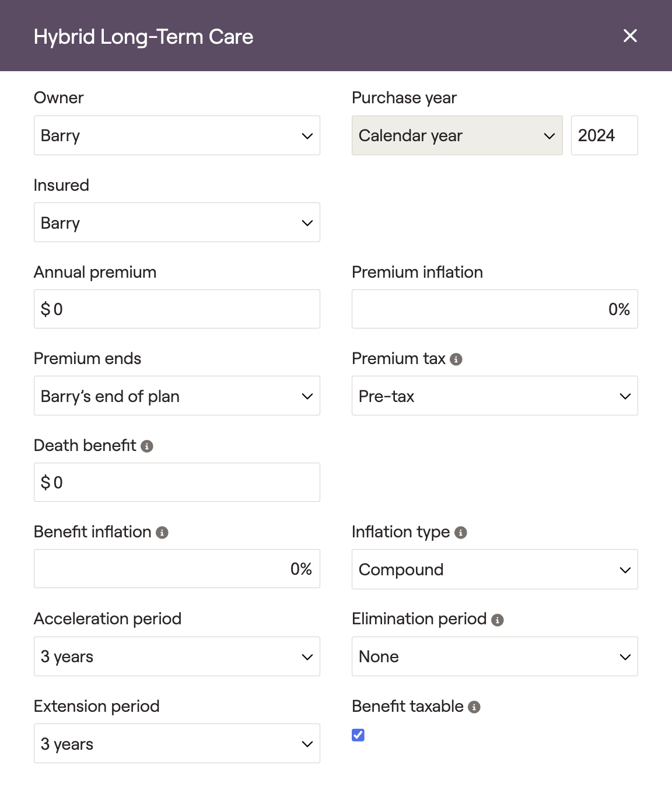This screenshot has width=672, height=790.
Task: Click the Premium tax info icon
Action: pos(457,359)
